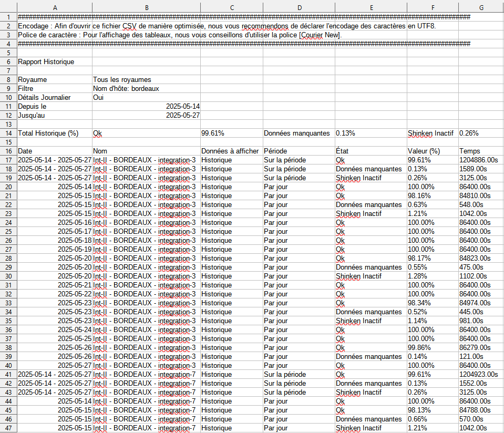Select column A header
This screenshot has height=433, width=504.
pos(55,7)
